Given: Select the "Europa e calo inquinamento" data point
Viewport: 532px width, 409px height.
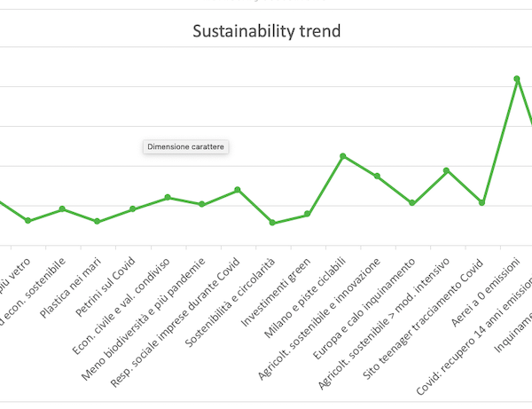Looking at the screenshot, I should pyautogui.click(x=412, y=203).
